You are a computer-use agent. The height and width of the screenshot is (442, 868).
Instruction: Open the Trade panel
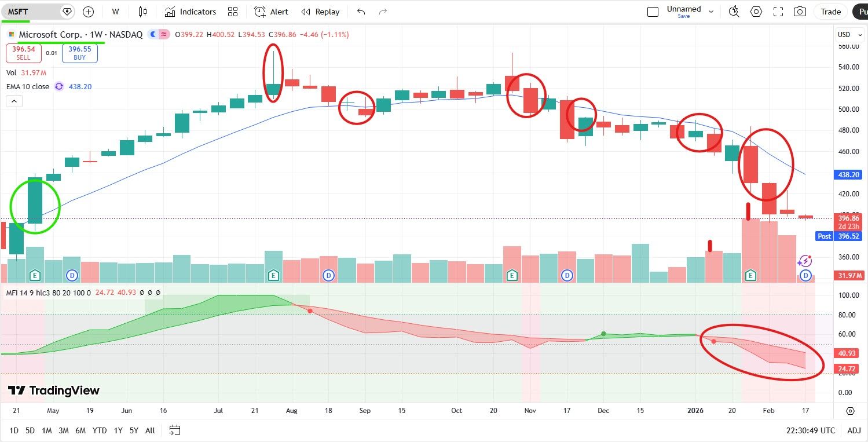(x=830, y=12)
